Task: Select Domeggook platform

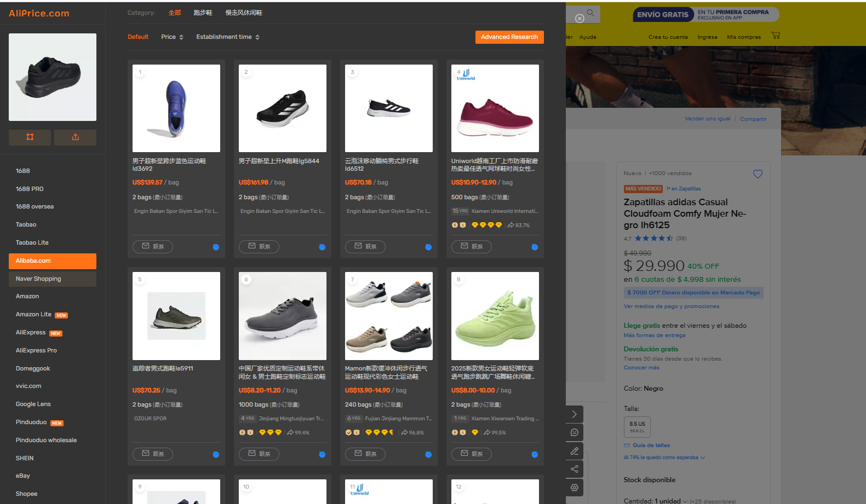Action: 53,368
